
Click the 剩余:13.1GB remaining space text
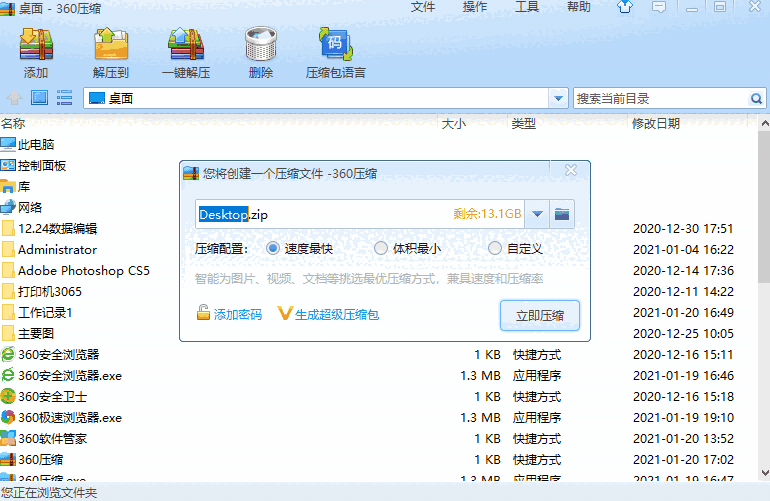(487, 214)
